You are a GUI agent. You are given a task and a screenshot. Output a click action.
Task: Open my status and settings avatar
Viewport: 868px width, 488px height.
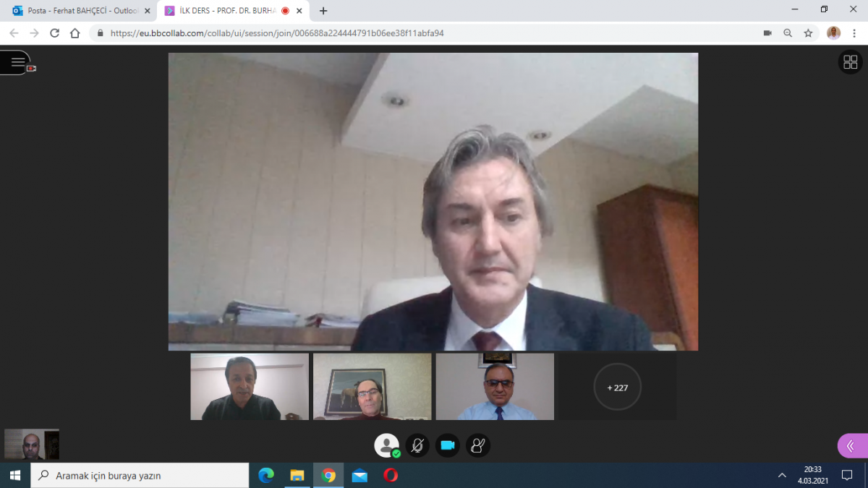[387, 445]
